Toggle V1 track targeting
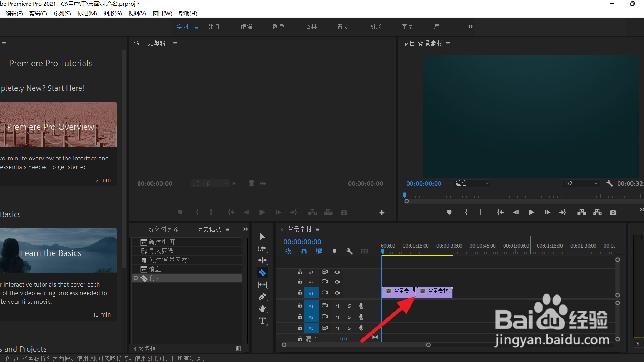The width and height of the screenshot is (644, 362). pyautogui.click(x=311, y=293)
